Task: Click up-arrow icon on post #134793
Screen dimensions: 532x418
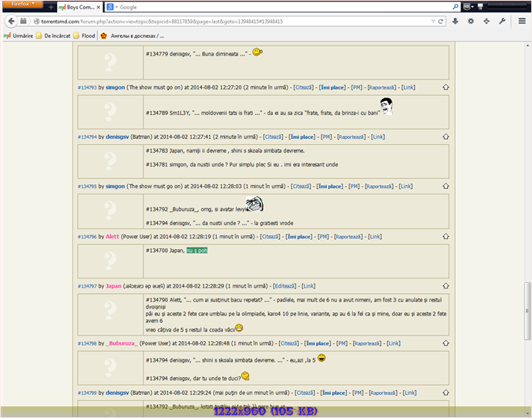Action: pyautogui.click(x=446, y=87)
